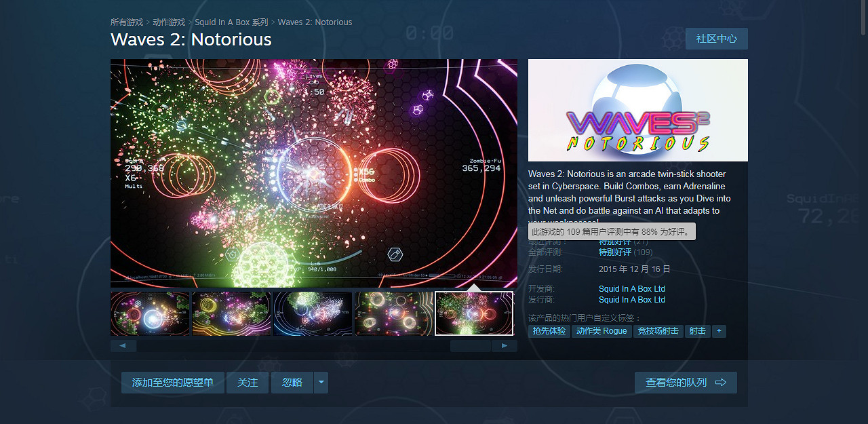Select the 抢先体验 tag
Image resolution: width=868 pixels, height=424 pixels.
[549, 331]
